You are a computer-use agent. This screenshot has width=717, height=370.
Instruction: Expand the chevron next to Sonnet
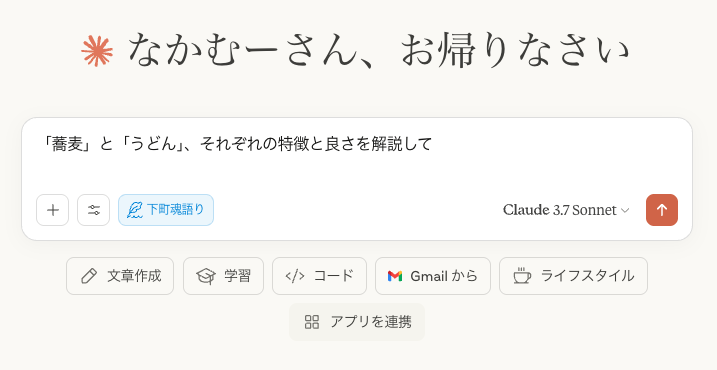(625, 210)
